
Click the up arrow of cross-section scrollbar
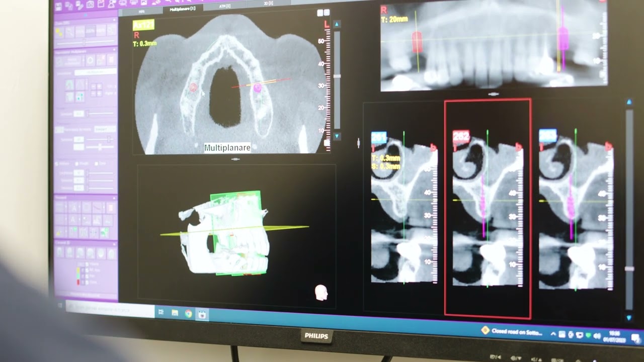(629, 102)
